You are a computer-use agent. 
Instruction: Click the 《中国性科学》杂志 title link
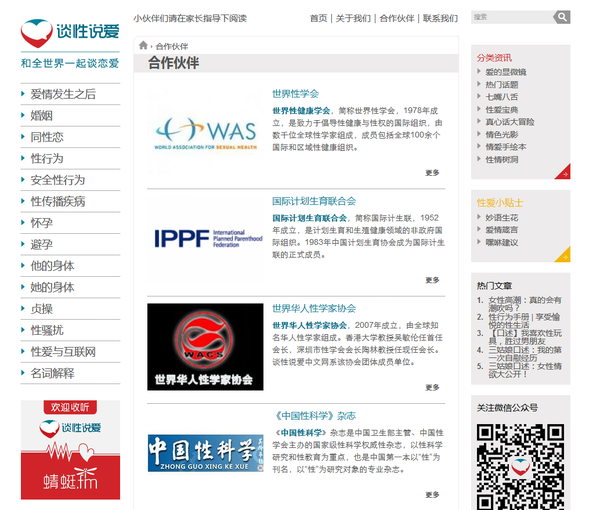point(314,416)
